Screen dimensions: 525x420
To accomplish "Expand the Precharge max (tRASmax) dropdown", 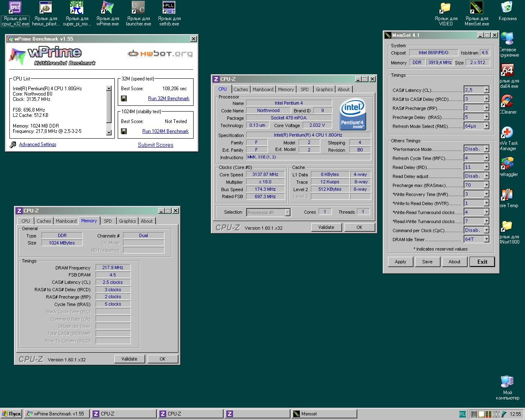I will pos(486,185).
